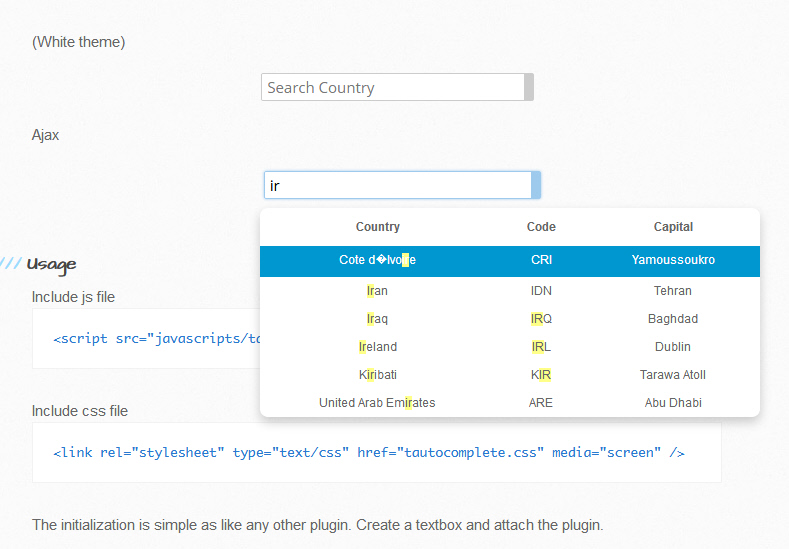
Task: Select Ireland from autocomplete results
Action: [377, 347]
